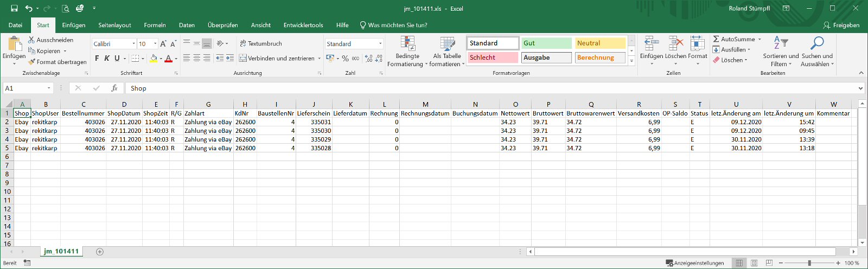868x269 pixels.
Task: Click the Format cells icon in Zellen group
Action: [697, 43]
